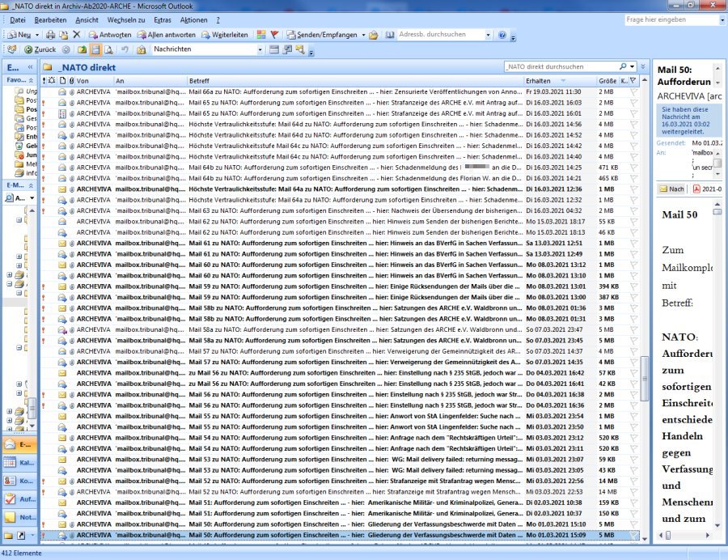Collapse the E-Mail-Ordner section
This screenshot has height=560, width=728.
click(x=31, y=185)
